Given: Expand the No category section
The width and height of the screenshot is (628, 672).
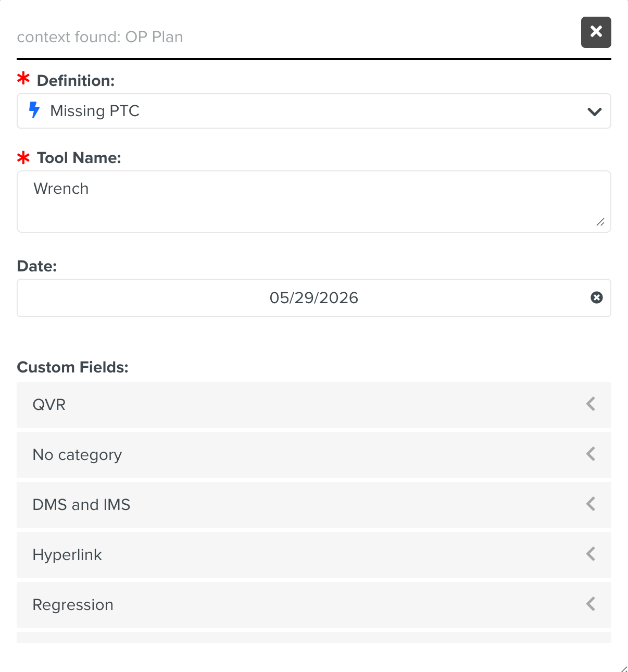Looking at the screenshot, I should tap(313, 455).
